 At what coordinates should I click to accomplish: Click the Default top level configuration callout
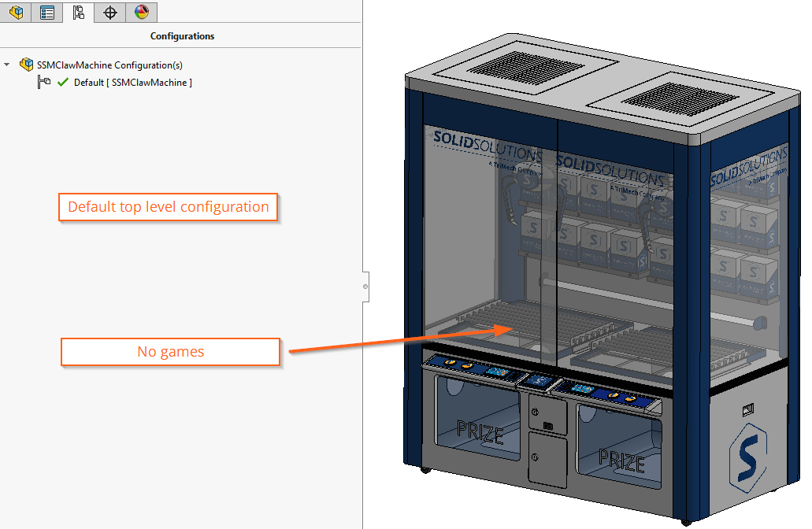click(x=168, y=206)
